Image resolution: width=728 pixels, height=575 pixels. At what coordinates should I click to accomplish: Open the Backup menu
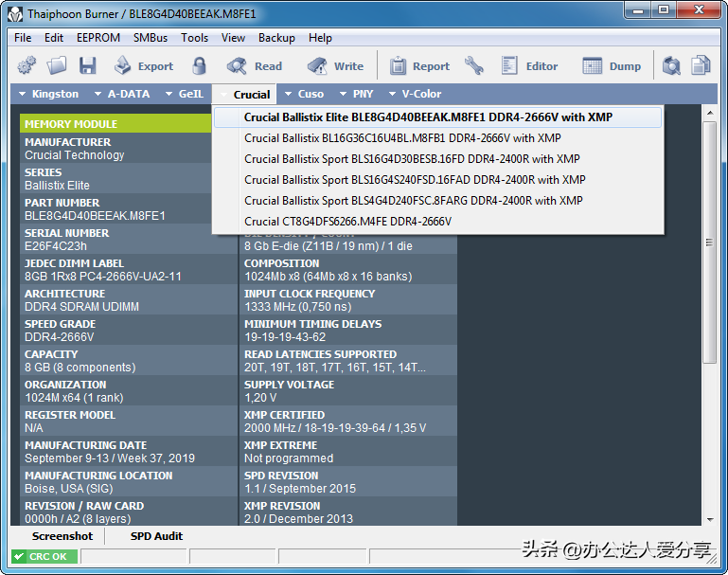tap(276, 38)
